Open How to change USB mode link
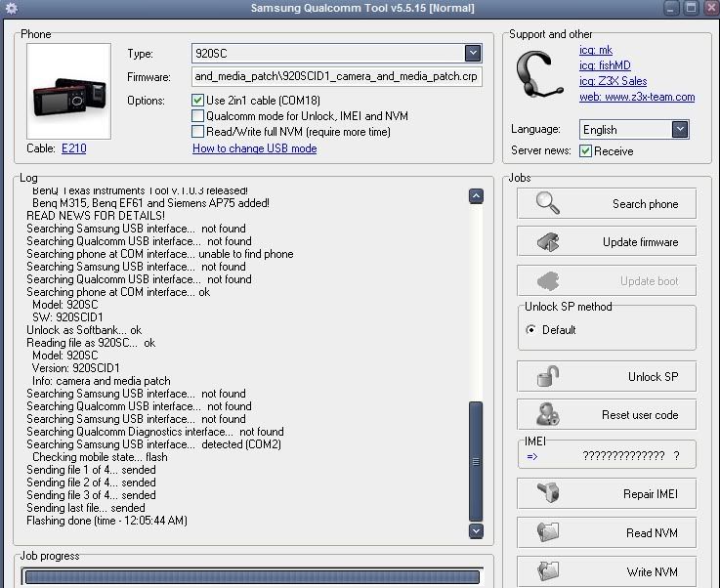Screen dimensions: 720x588 254,148
